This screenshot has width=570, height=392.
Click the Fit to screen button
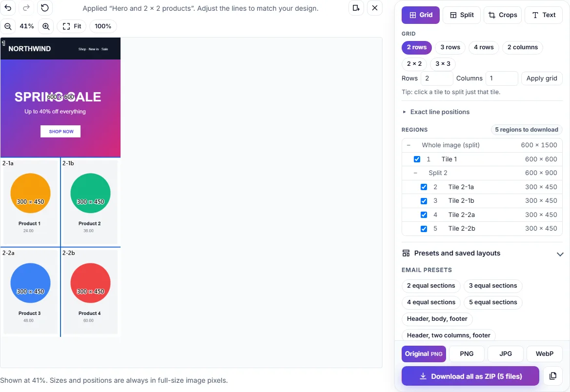pyautogui.click(x=72, y=26)
